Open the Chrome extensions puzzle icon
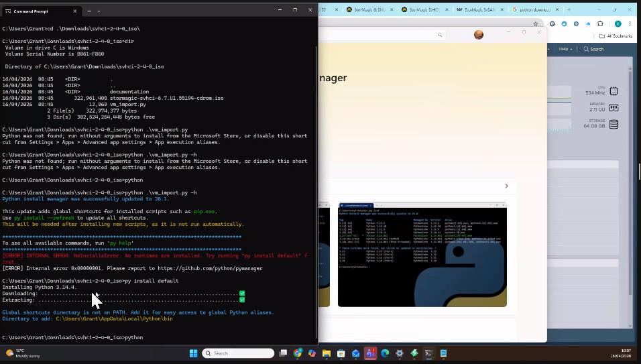641x364 pixels. coord(600,23)
